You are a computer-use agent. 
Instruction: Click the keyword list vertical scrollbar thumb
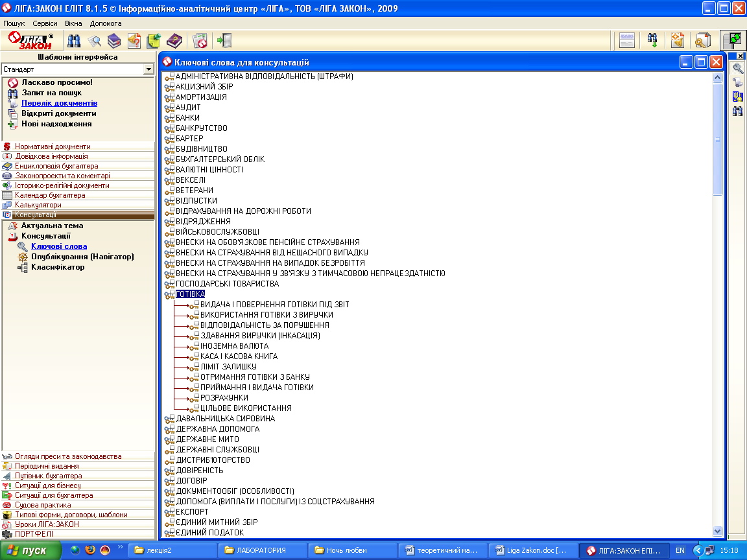click(x=717, y=139)
